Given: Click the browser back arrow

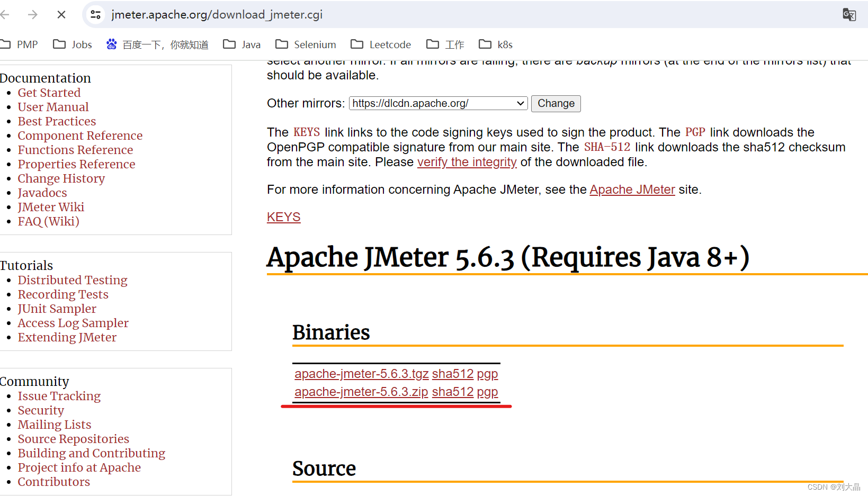Looking at the screenshot, I should coord(5,14).
